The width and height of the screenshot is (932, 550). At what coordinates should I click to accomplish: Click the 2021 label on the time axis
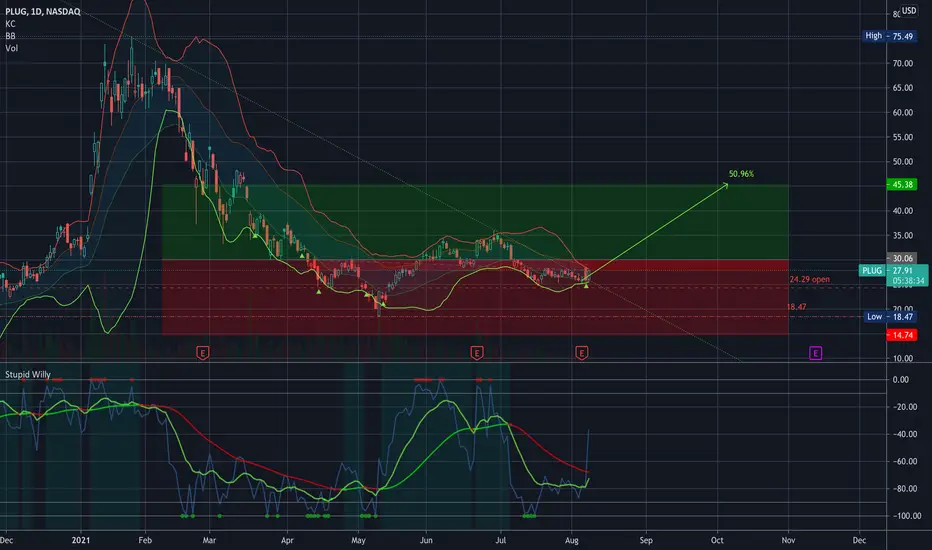click(81, 540)
